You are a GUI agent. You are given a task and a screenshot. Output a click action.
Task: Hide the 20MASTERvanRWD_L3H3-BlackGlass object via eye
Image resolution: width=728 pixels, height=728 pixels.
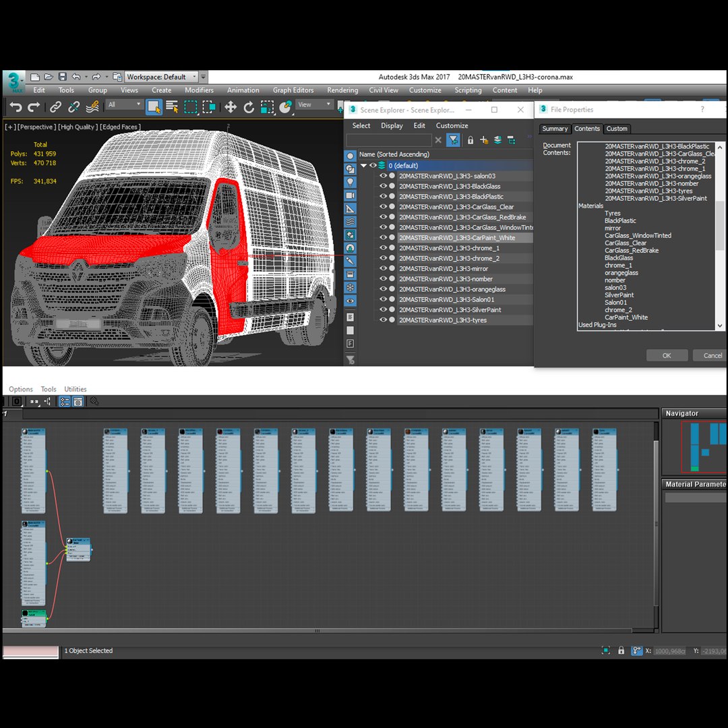pyautogui.click(x=383, y=186)
